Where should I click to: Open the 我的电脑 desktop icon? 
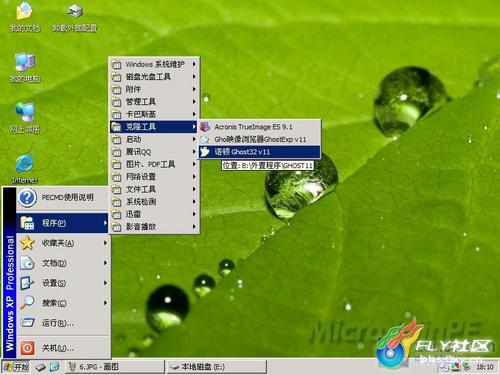click(24, 67)
